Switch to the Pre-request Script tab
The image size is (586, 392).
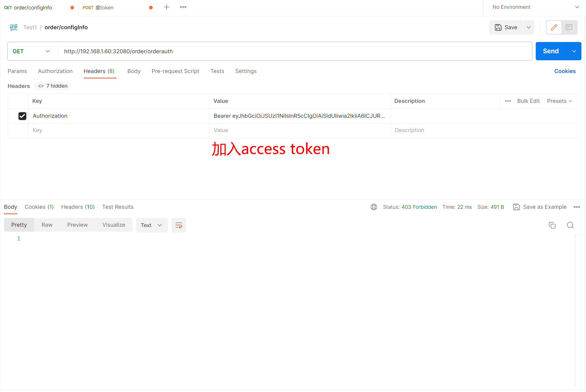tap(176, 71)
